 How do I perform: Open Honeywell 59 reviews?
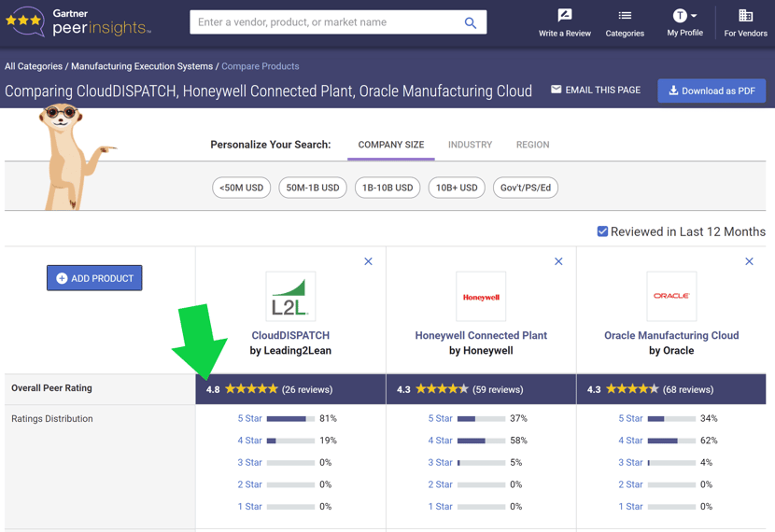498,389
